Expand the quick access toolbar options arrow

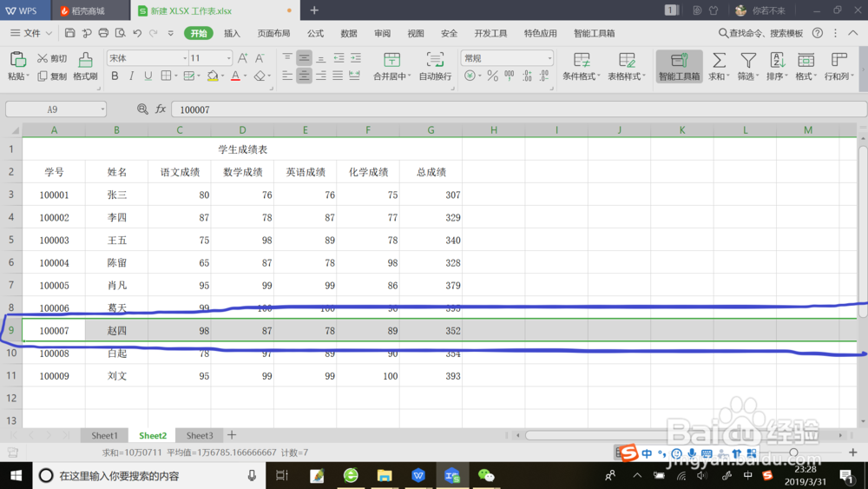coord(170,33)
